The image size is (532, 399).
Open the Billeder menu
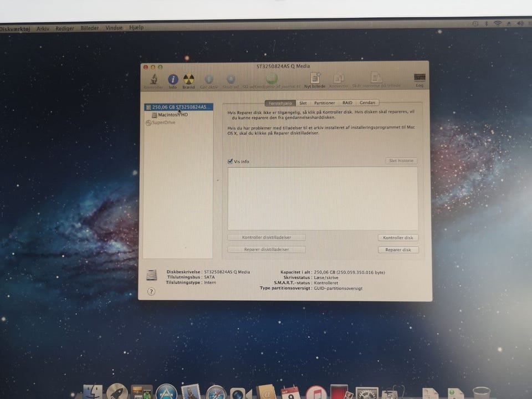[x=90, y=28]
